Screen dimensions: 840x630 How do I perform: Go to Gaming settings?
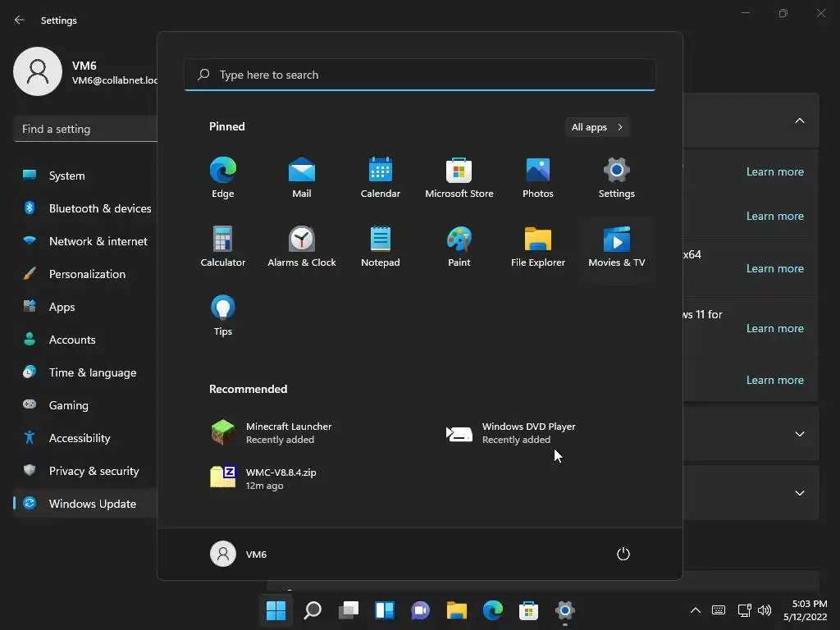(x=85, y=405)
